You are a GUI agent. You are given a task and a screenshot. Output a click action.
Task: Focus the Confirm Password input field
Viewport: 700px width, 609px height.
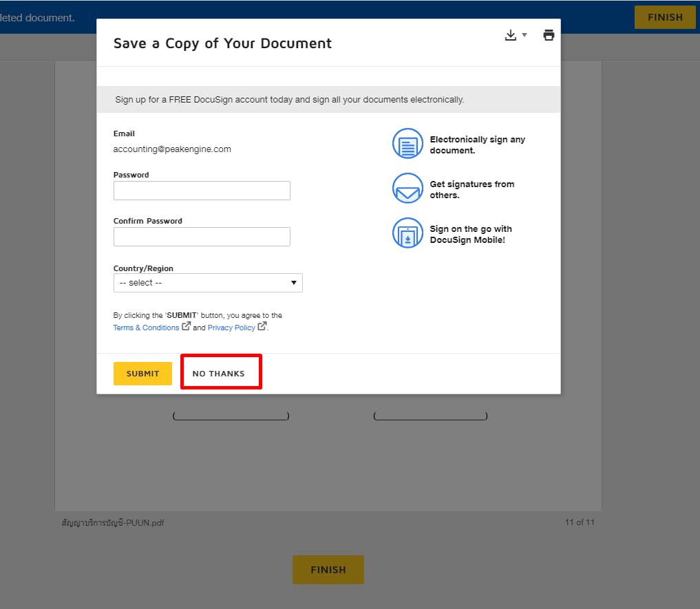[x=202, y=237]
